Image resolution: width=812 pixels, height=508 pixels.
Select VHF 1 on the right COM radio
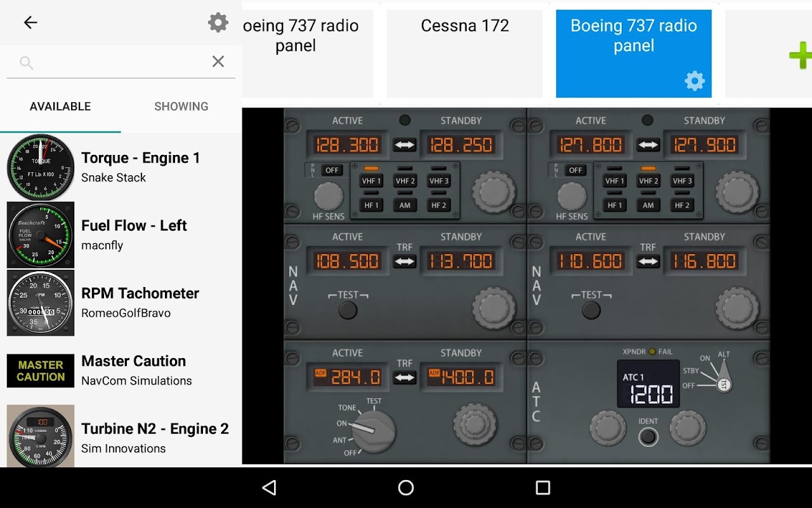tap(615, 181)
